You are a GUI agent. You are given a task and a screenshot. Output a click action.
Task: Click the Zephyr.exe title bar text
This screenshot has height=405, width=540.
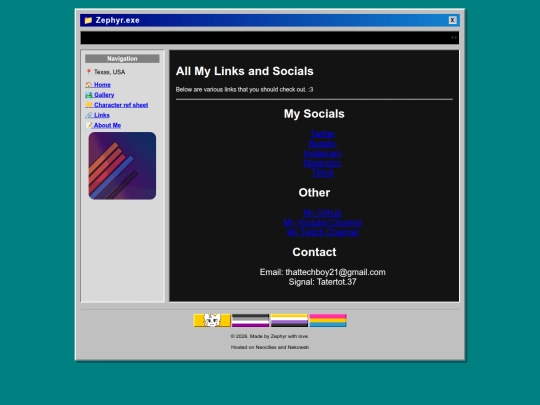pos(117,20)
